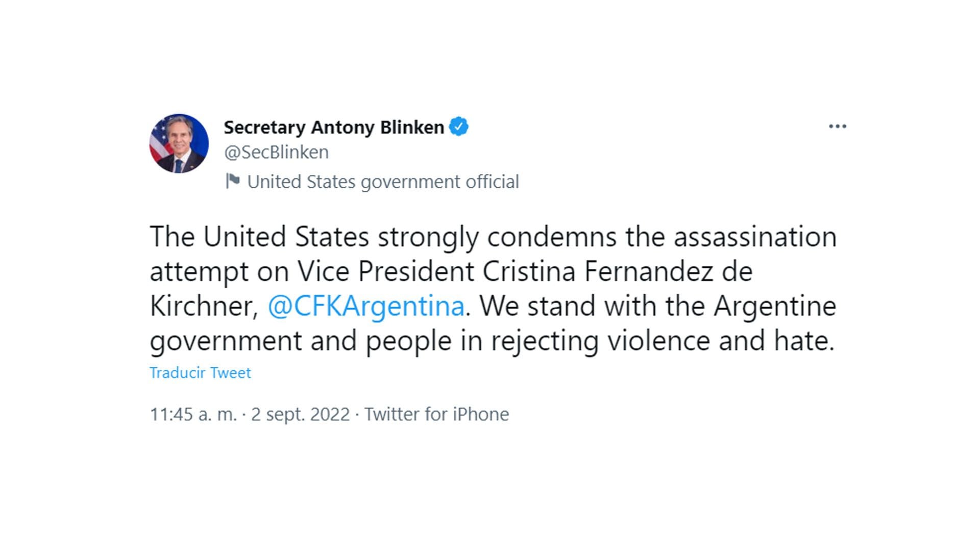Click the "11:45 a. m." timestamp
Viewport: 980px width, 551px height.
193,414
